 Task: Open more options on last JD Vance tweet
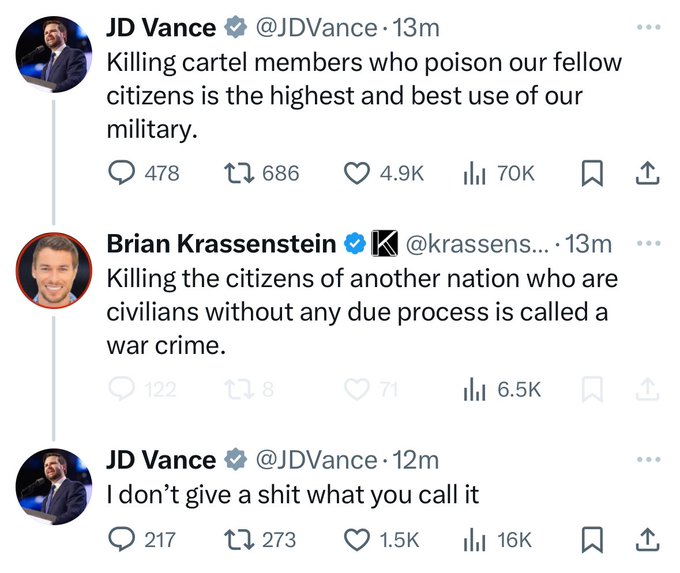click(x=648, y=460)
